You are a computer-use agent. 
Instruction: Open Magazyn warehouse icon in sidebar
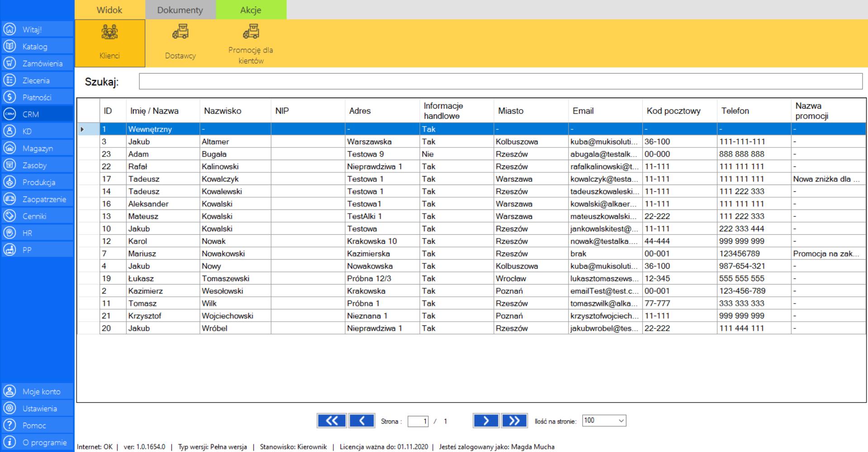coord(9,148)
